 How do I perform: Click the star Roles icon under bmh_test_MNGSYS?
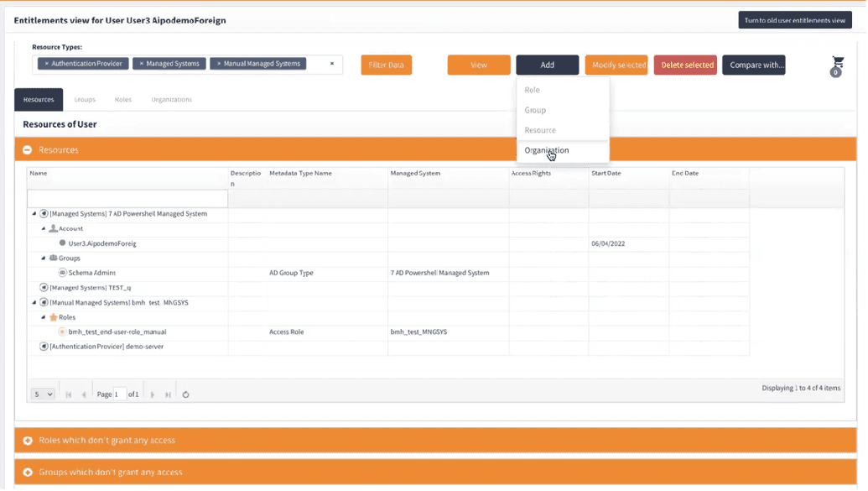55,317
